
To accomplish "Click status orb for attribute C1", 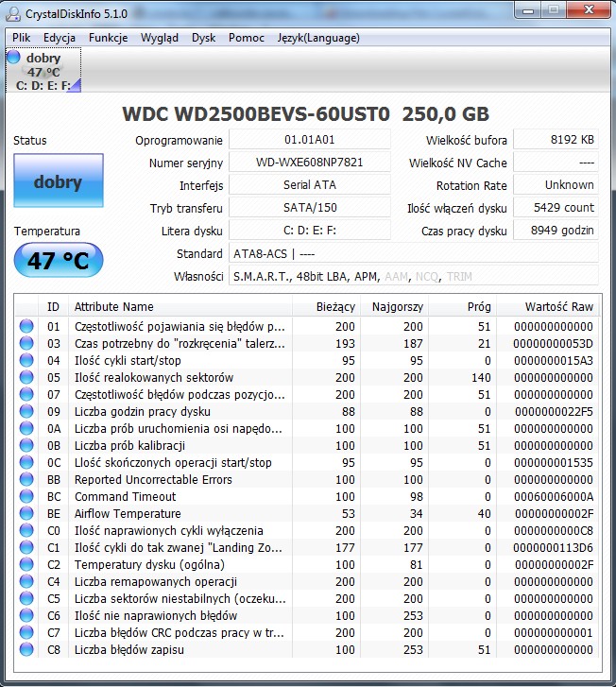I will (x=26, y=547).
